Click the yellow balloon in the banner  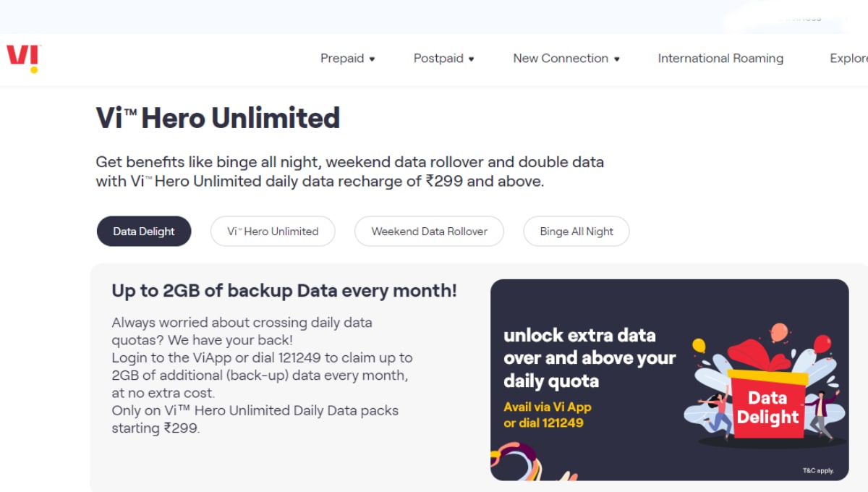click(x=699, y=346)
